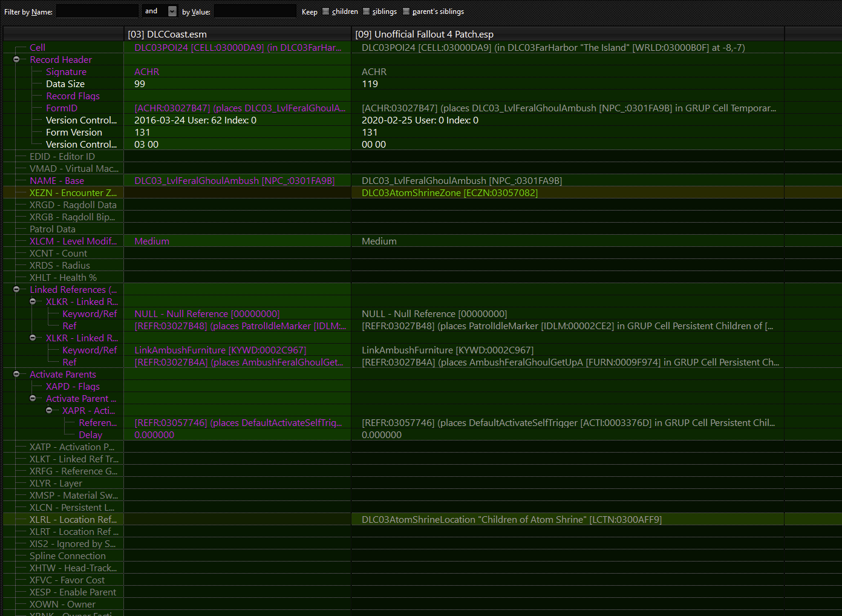Select the XRGD - Ragdoll Data row

coord(73,205)
